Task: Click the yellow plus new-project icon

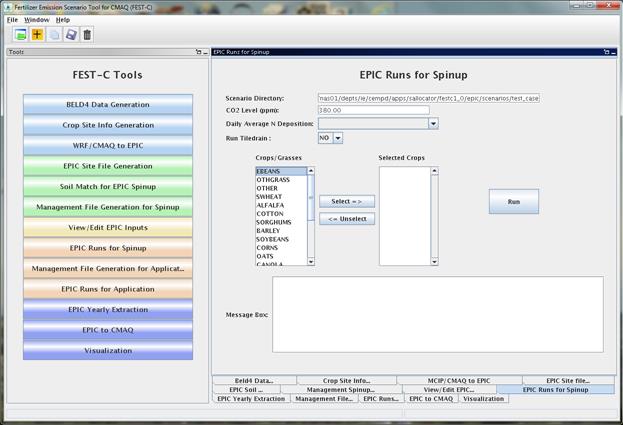Action: click(x=37, y=35)
